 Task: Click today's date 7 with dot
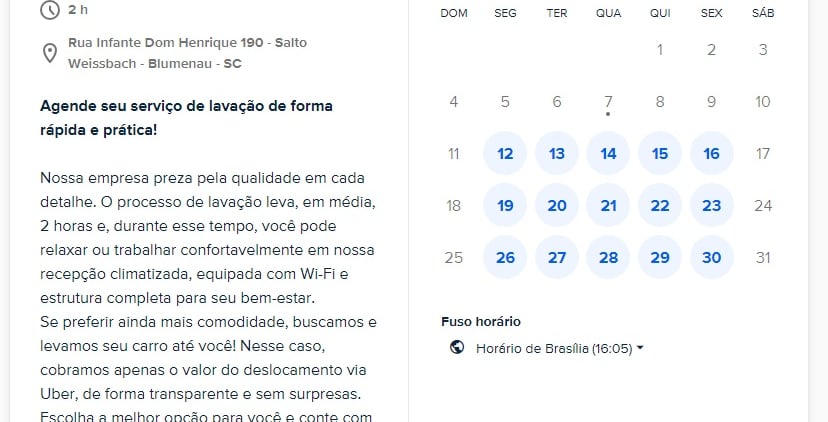(x=608, y=102)
